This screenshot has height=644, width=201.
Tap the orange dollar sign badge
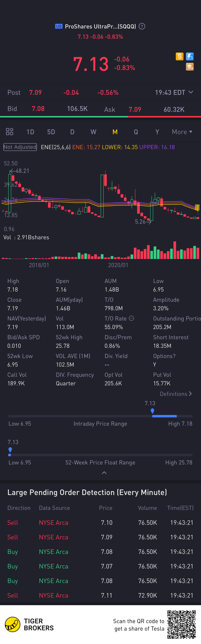tap(180, 56)
